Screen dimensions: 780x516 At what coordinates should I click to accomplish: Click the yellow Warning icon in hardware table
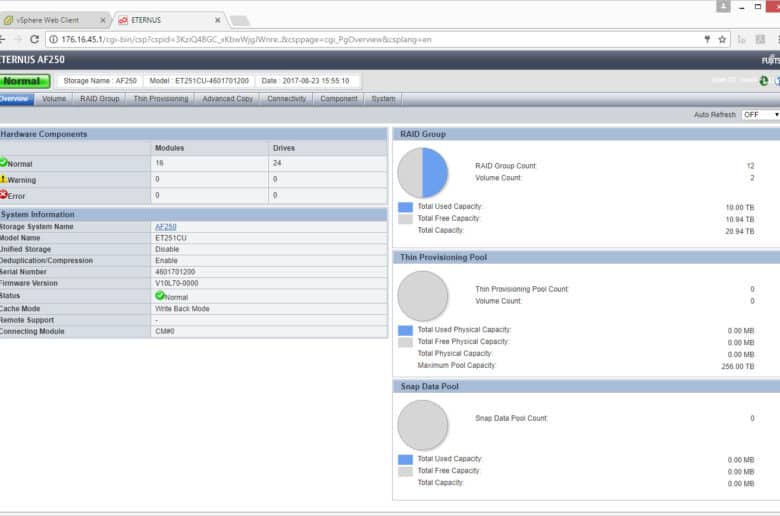coord(3,179)
